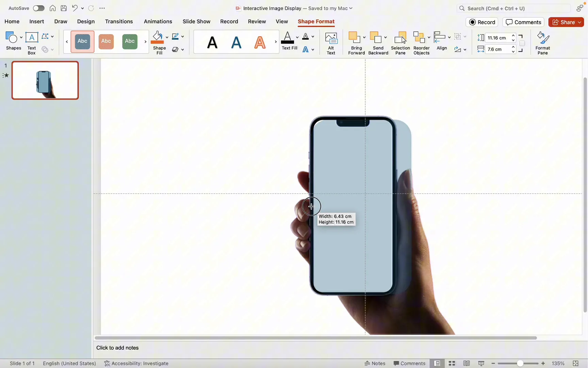Open the Home tab
588x368 pixels.
tap(12, 21)
